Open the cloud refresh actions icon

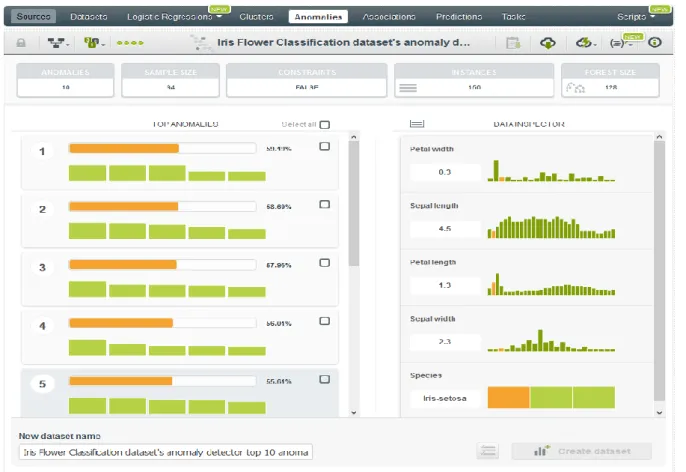[x=585, y=43]
